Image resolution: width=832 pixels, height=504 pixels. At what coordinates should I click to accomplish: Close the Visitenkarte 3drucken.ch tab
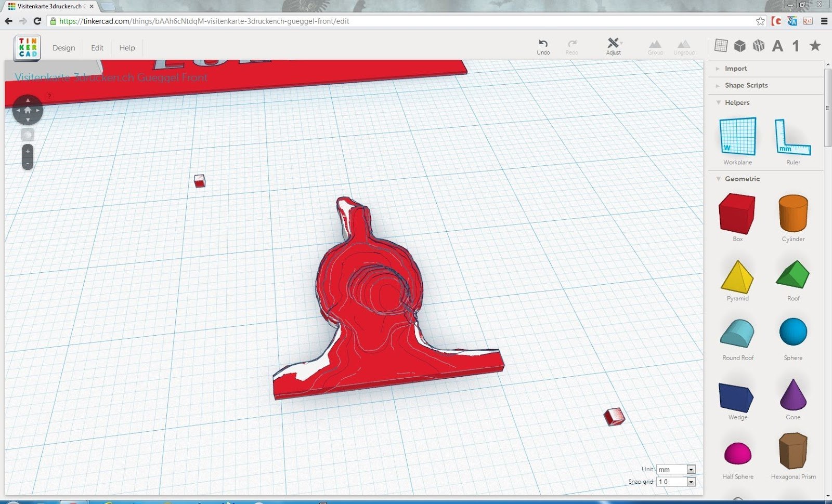pos(92,6)
